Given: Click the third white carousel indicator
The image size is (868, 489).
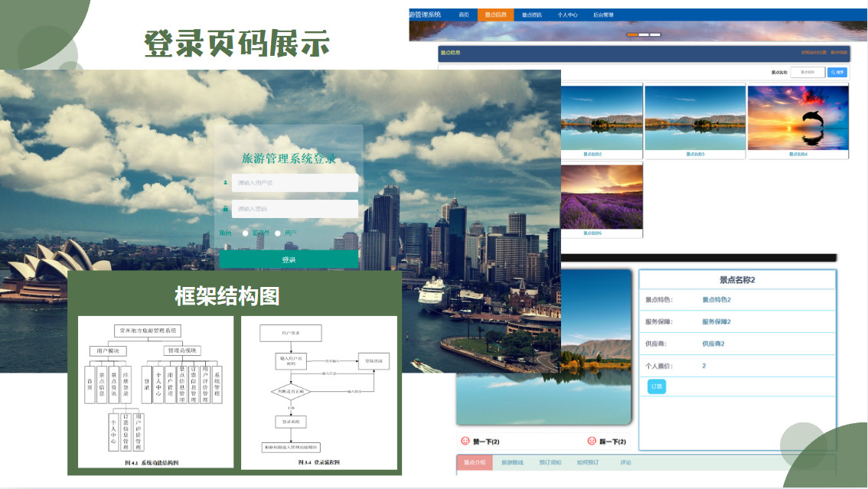Looking at the screenshot, I should click(655, 35).
